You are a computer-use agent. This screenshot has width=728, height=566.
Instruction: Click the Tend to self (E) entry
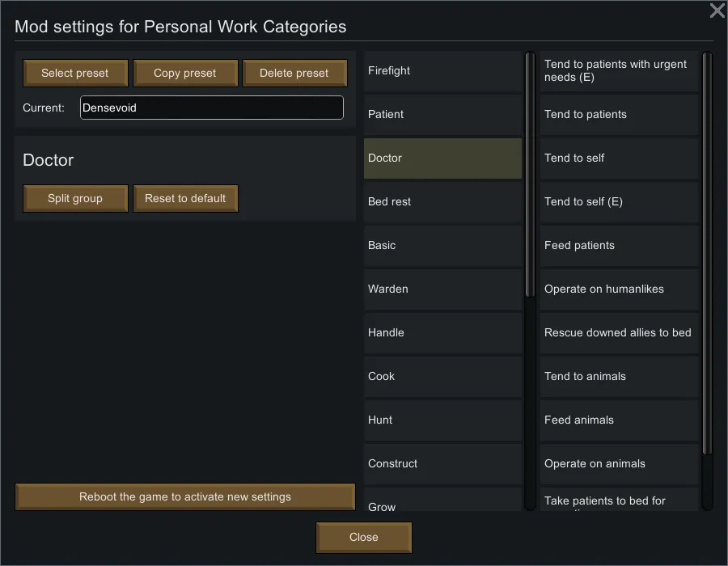pyautogui.click(x=619, y=202)
